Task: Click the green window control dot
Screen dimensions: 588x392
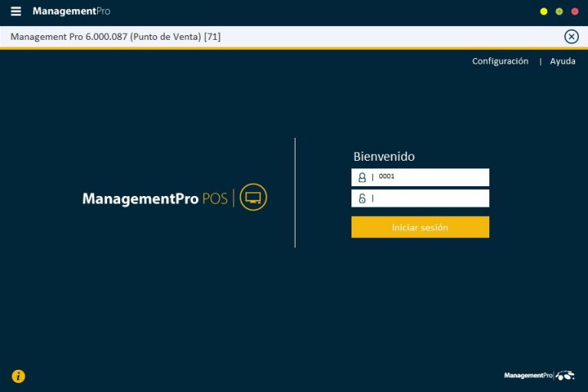Action: pyautogui.click(x=559, y=11)
